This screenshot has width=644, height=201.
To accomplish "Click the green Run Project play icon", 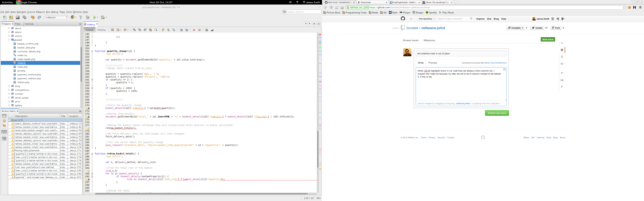I will (x=95, y=17).
